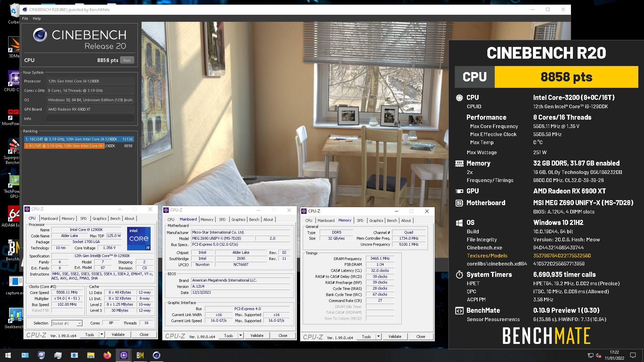Switch to Cinebench via its taskbar icon
This screenshot has width=644, height=362.
tap(156, 355)
